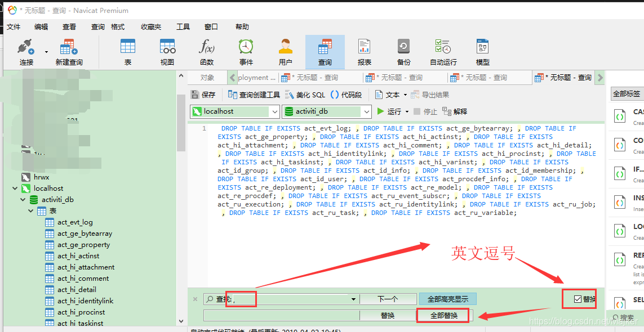Toggle the Replace (替换) checkbox
The height and width of the screenshot is (332, 644).
[x=578, y=299]
